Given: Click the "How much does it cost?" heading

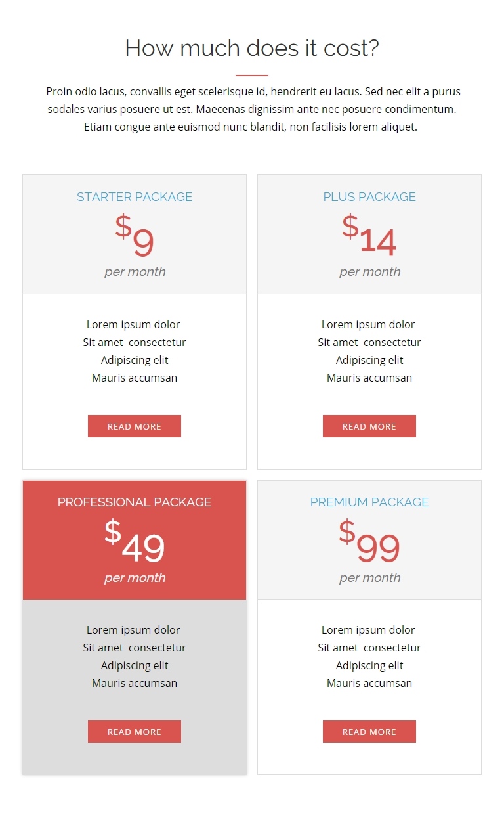Looking at the screenshot, I should click(252, 48).
